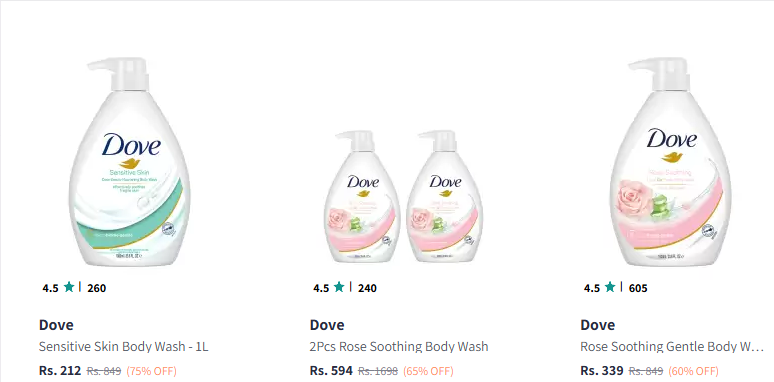Select Dove brand name above Rose Soothing Gentle
This screenshot has height=382, width=774.
coord(598,325)
